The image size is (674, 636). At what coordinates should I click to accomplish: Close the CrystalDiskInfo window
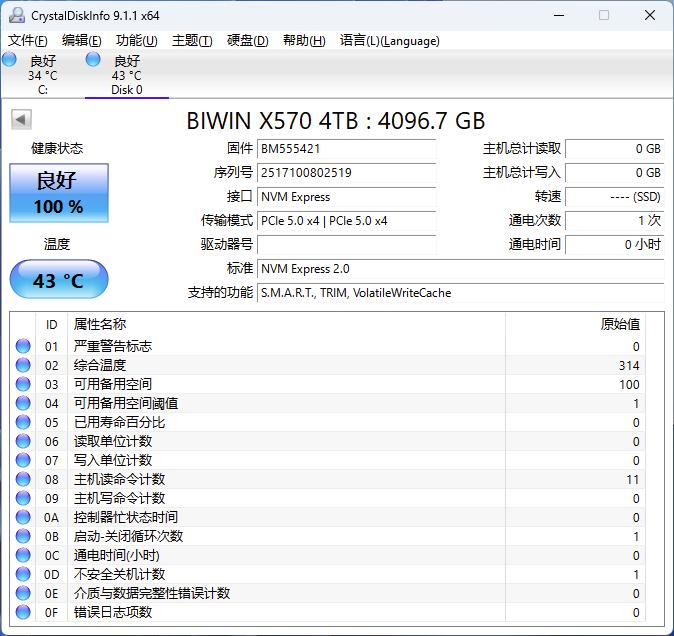[650, 15]
